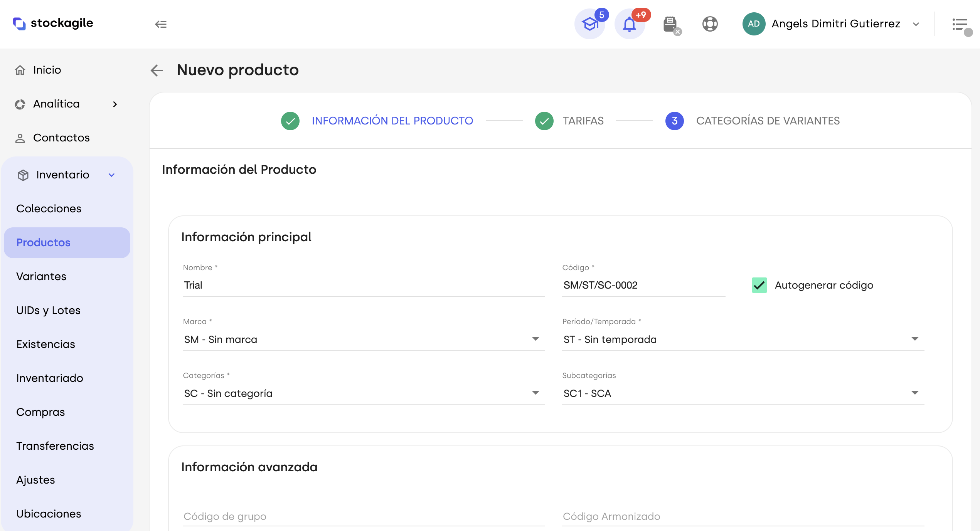Click the Analítica chart icon
980x531 pixels.
20,104
